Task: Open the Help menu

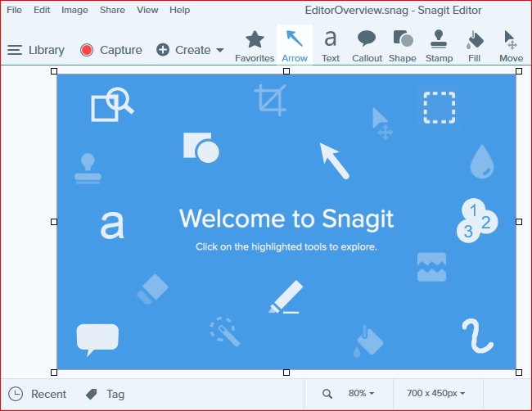Action: coord(180,10)
